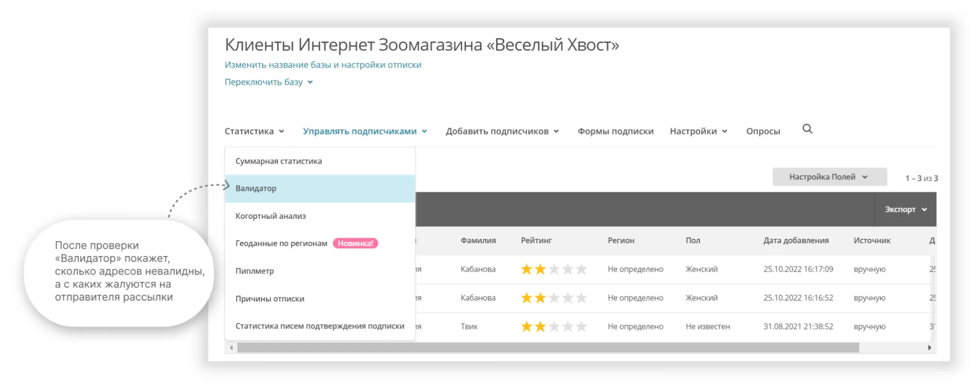Click the Не известен gender cell
Image resolution: width=980 pixels, height=386 pixels.
(707, 327)
